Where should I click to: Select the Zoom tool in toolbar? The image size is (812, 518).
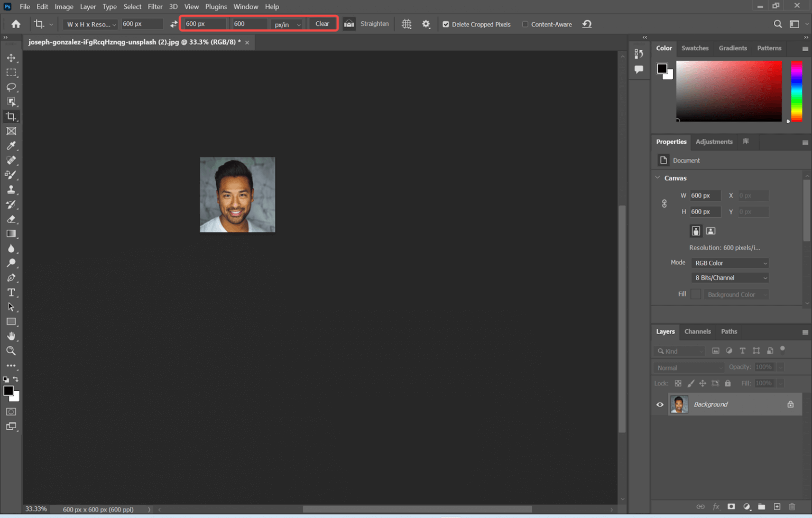click(x=11, y=351)
